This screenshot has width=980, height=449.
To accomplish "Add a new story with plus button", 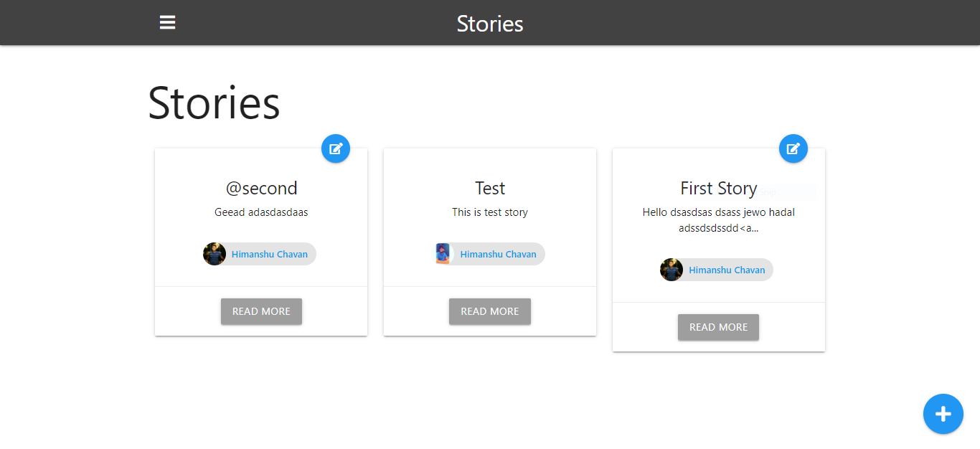I will pyautogui.click(x=943, y=414).
